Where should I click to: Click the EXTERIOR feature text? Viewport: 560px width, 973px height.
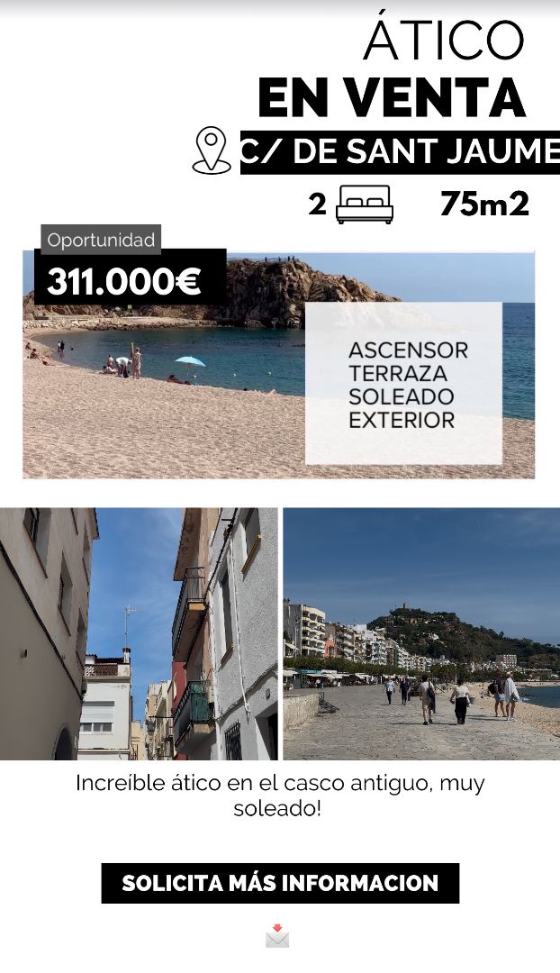click(402, 420)
